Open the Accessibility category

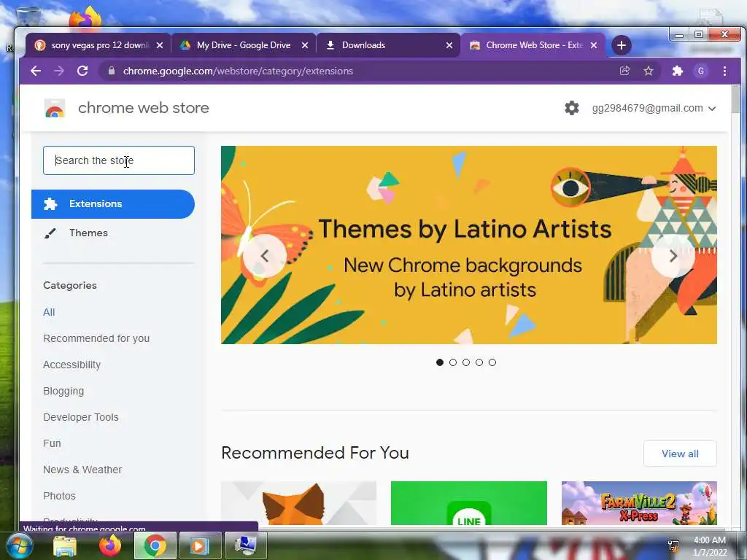point(72,365)
